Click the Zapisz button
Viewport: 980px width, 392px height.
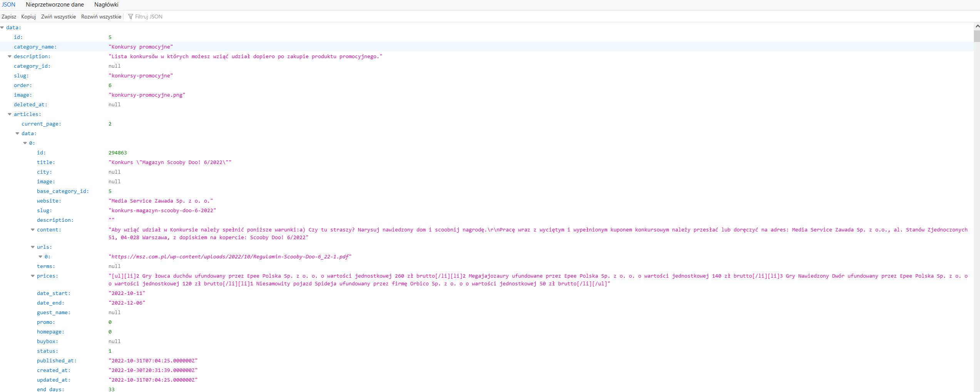coord(9,17)
